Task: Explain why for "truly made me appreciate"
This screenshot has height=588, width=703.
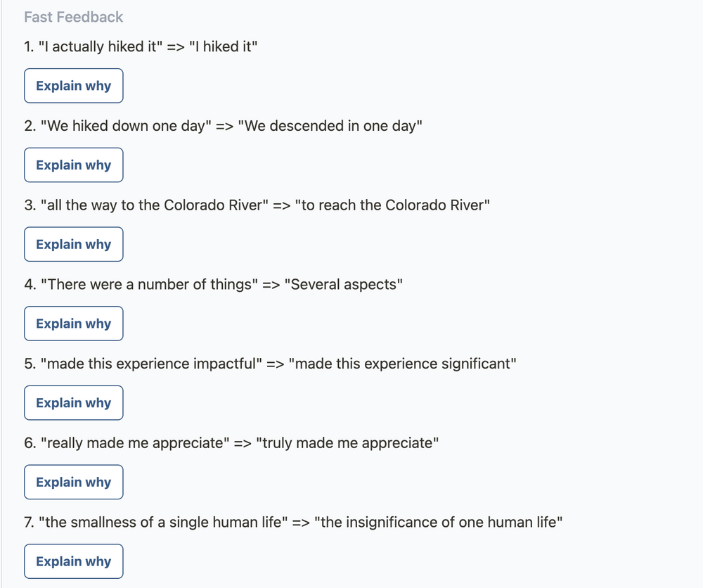Action: [x=73, y=482]
